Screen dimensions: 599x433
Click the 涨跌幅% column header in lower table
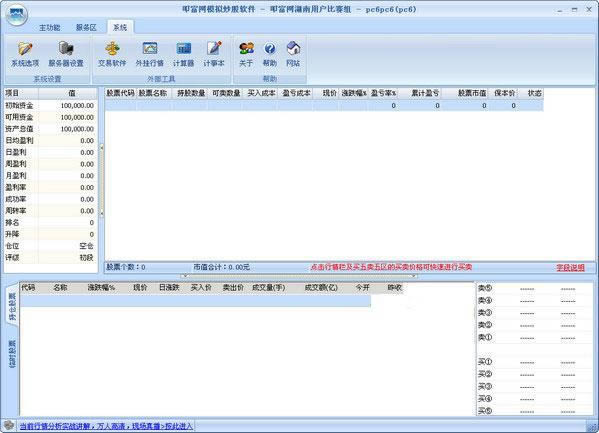(101, 287)
